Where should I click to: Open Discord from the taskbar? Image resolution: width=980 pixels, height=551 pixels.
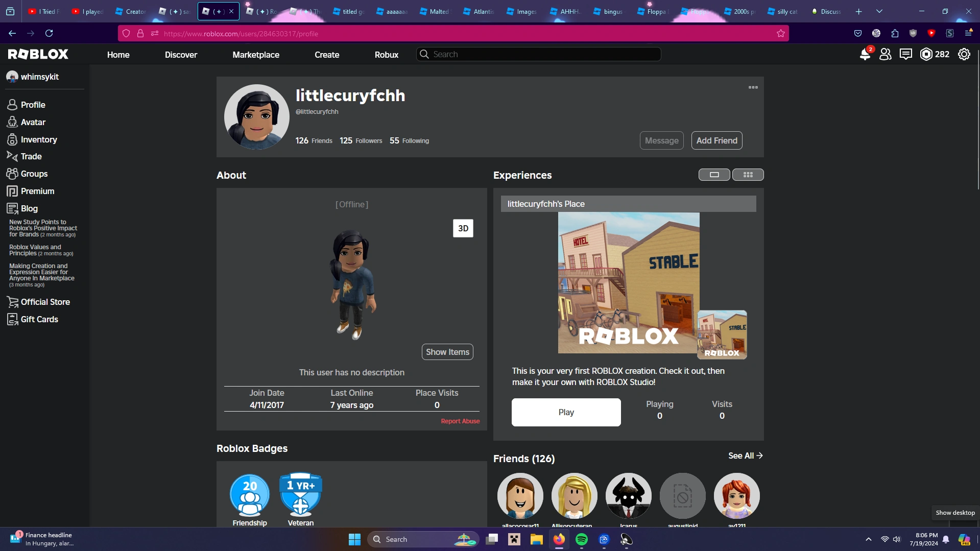pos(604,539)
